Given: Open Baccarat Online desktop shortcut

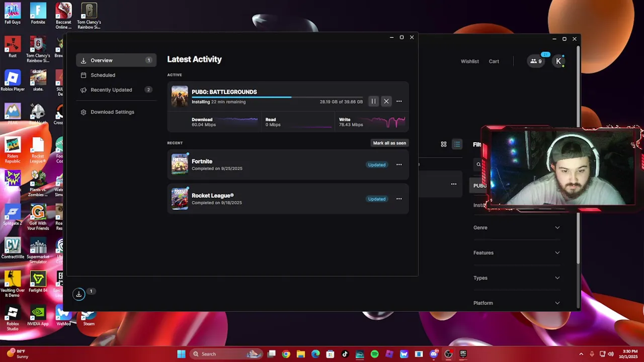Looking at the screenshot, I should [63, 16].
